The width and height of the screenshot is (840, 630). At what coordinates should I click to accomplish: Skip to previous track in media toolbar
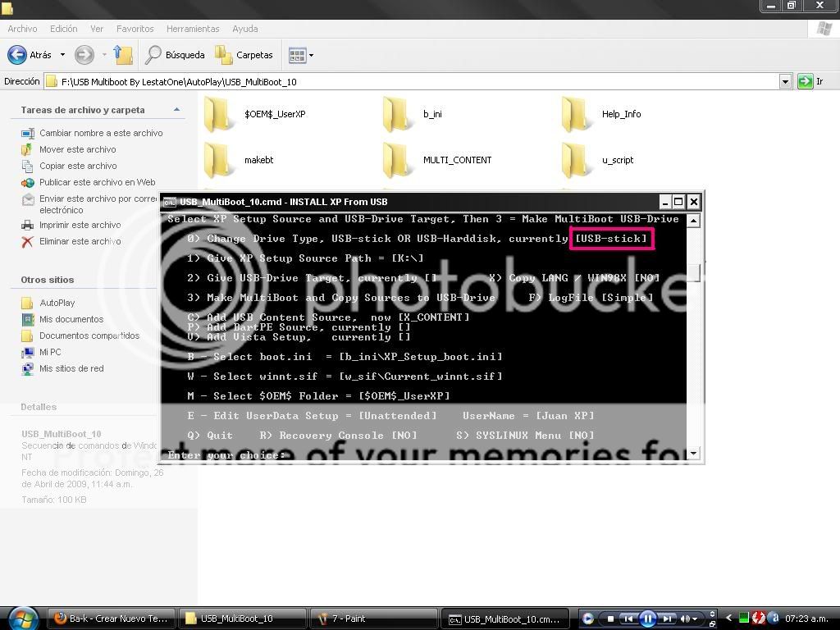coord(628,619)
